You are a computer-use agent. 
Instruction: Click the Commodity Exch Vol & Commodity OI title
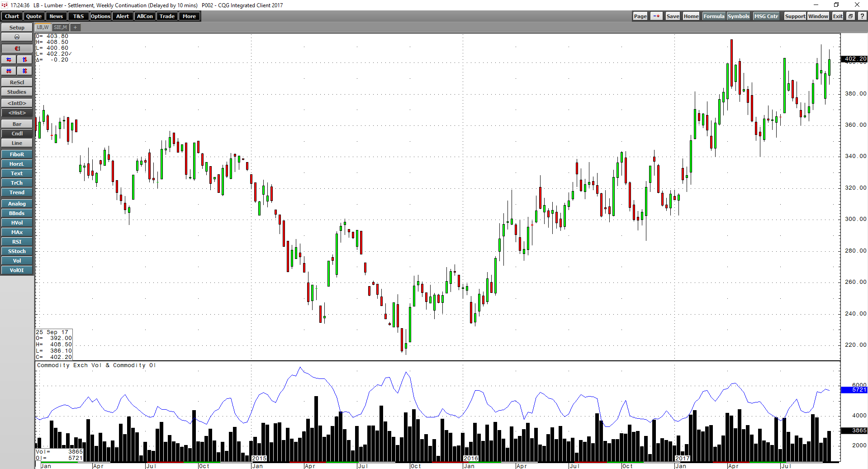[96, 365]
